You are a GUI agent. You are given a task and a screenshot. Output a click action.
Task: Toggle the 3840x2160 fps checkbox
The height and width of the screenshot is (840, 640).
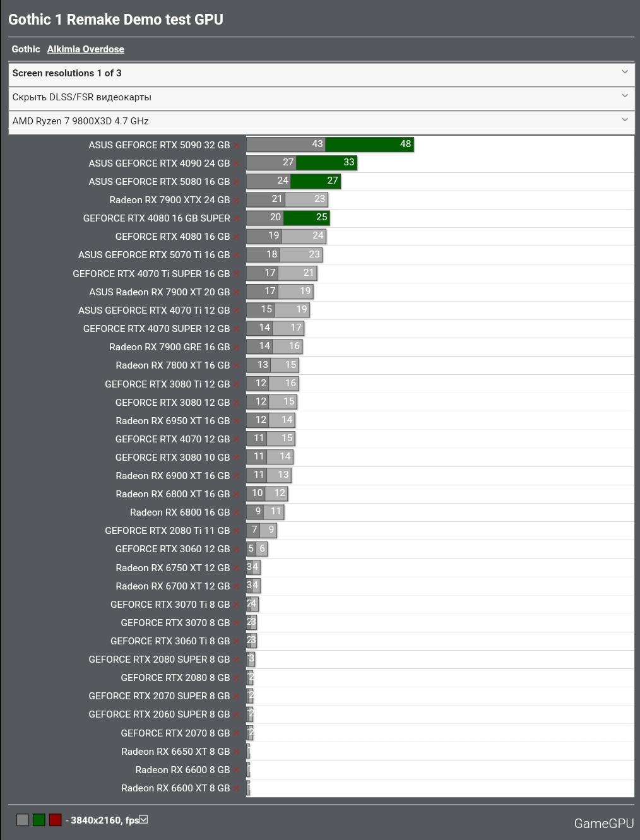144,819
